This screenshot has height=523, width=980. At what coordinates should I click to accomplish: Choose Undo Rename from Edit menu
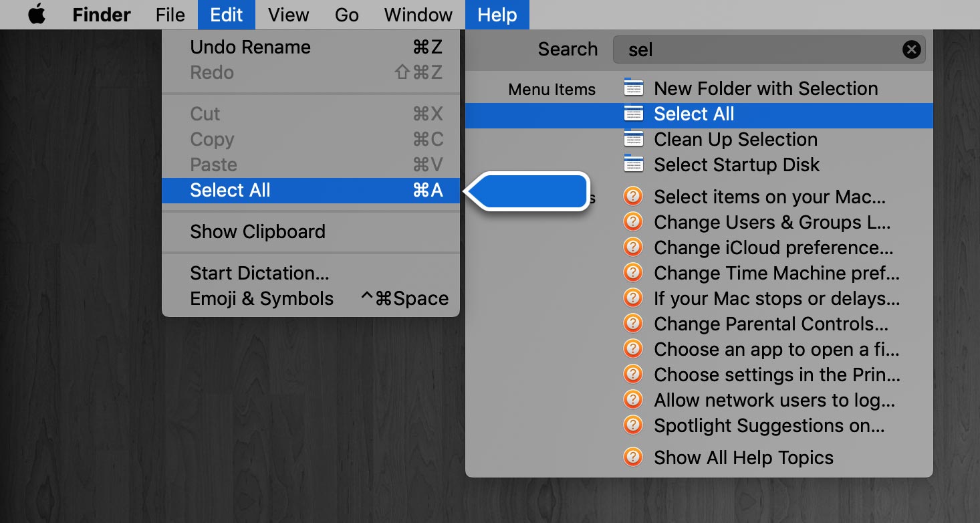pyautogui.click(x=250, y=47)
